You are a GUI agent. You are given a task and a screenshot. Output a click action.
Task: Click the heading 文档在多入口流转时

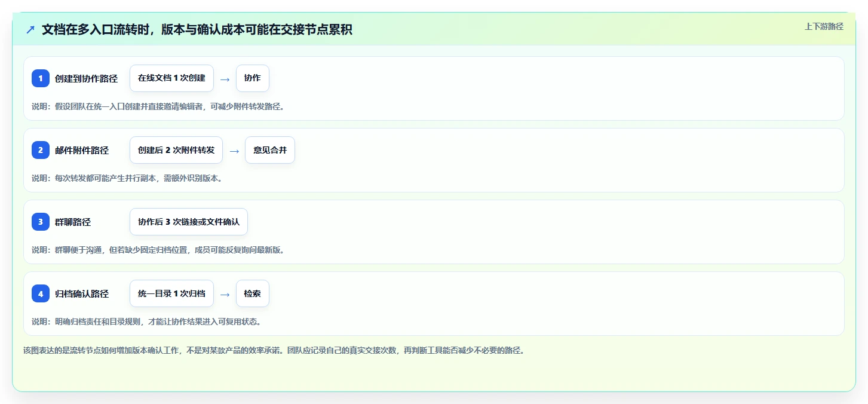[197, 29]
